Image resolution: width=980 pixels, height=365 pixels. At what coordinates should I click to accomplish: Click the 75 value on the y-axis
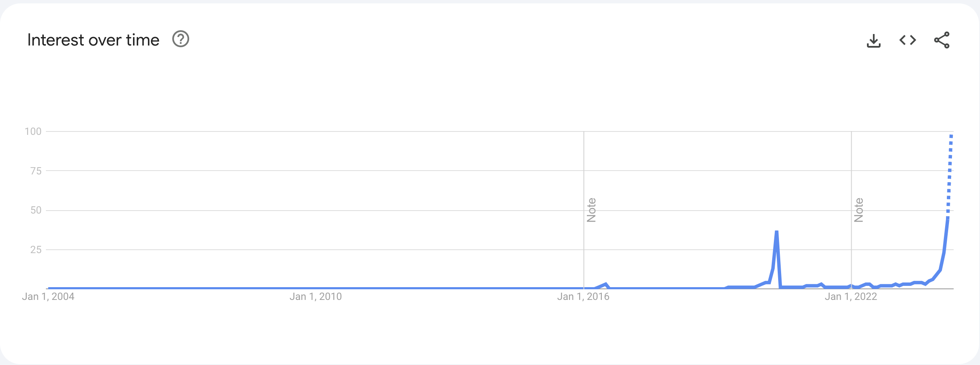36,171
